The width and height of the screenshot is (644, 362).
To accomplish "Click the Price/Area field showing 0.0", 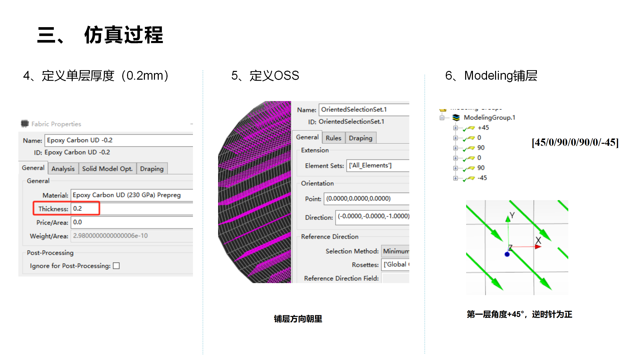I will (132, 222).
